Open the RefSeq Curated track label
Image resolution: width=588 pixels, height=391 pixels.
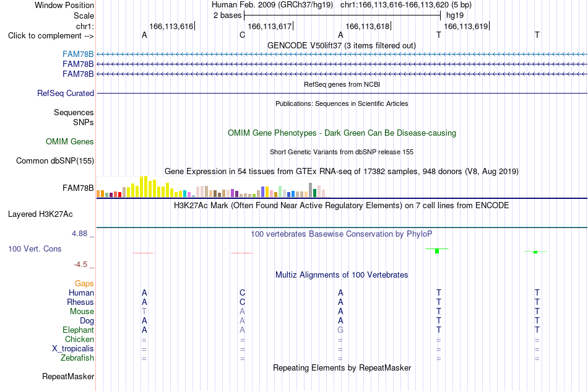[66, 93]
